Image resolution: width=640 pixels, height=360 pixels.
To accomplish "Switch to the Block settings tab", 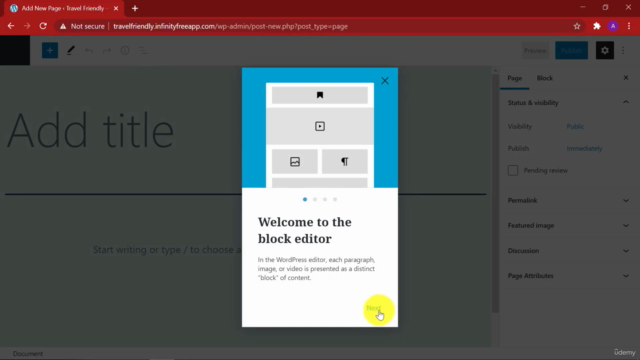I will [x=544, y=78].
